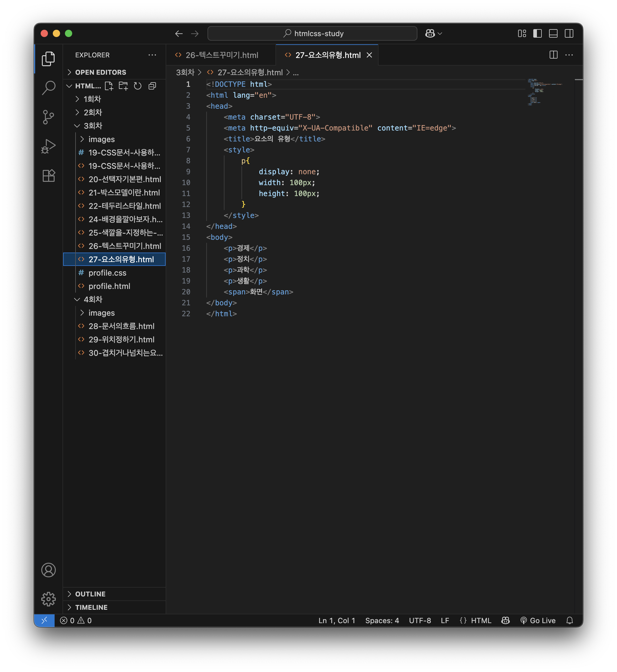Click the New Folder icon in explorer

point(123,86)
